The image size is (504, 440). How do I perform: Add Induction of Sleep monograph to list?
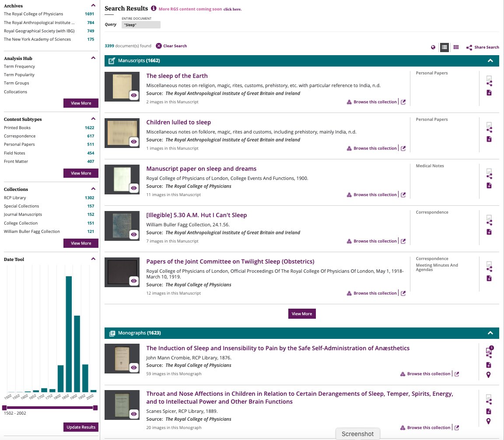pos(489,365)
